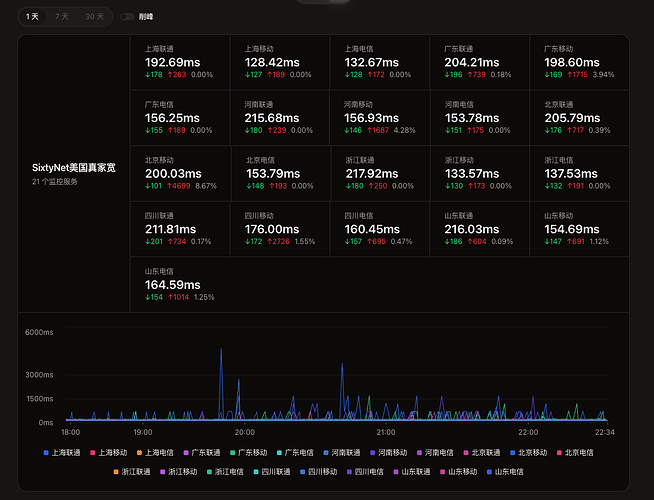Click the 22:34 end time label

[604, 432]
